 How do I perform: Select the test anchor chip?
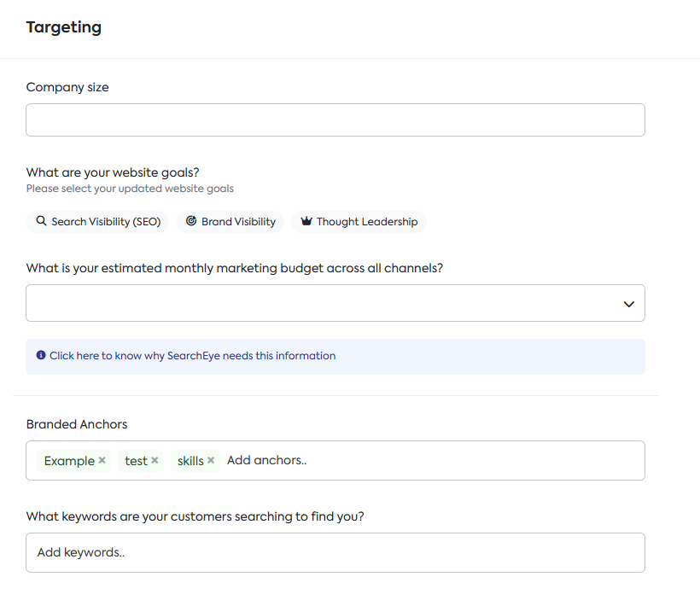click(x=136, y=461)
